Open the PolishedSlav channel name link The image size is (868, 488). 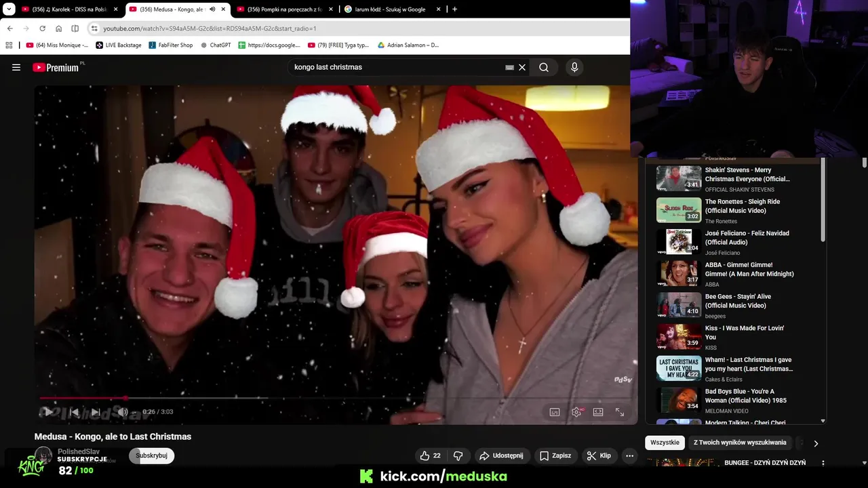point(79,451)
